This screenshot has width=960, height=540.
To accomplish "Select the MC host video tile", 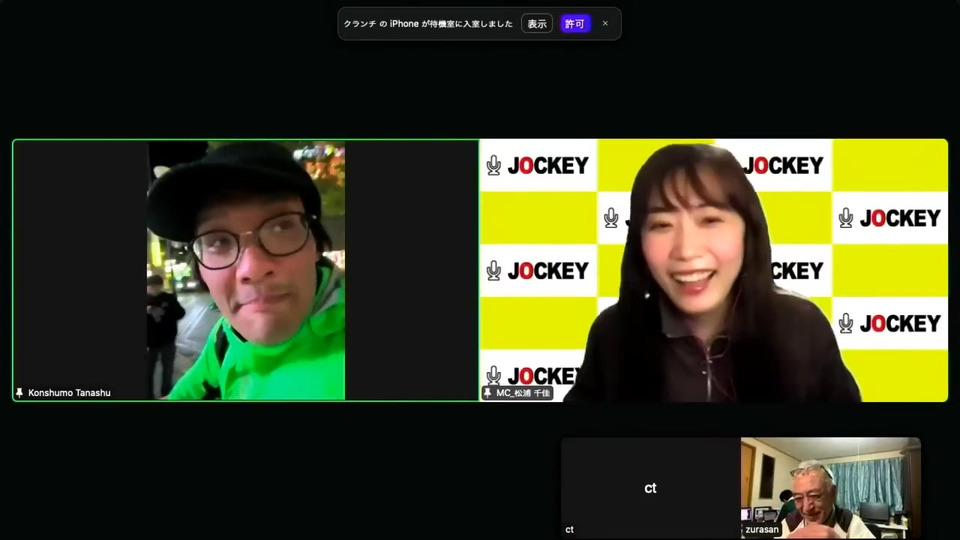I will point(713,270).
